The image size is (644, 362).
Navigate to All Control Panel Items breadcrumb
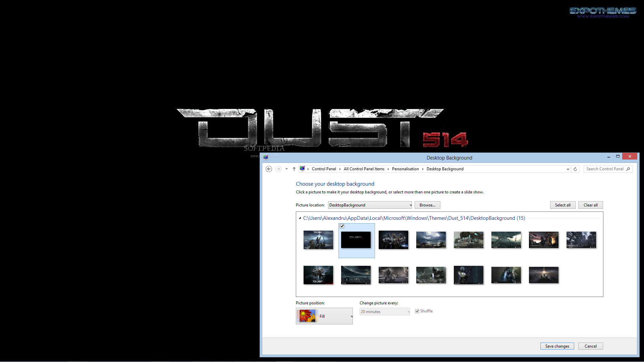point(364,169)
